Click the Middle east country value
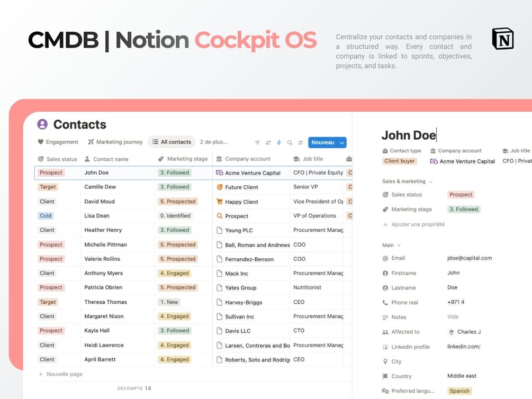The width and height of the screenshot is (532, 399). coord(462,376)
